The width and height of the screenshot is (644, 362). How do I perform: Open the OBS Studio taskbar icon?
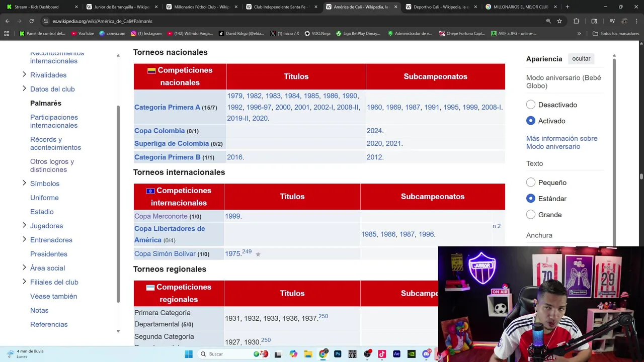tap(367, 354)
